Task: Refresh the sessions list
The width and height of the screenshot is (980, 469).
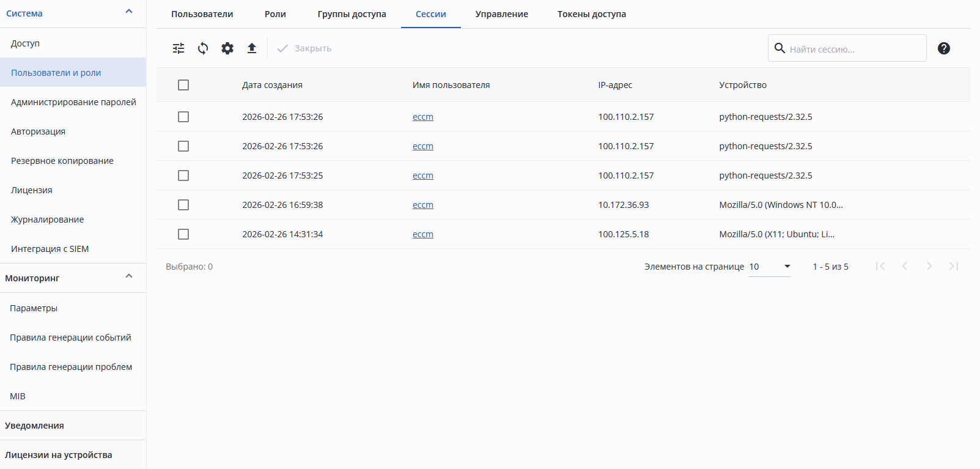Action: 203,48
